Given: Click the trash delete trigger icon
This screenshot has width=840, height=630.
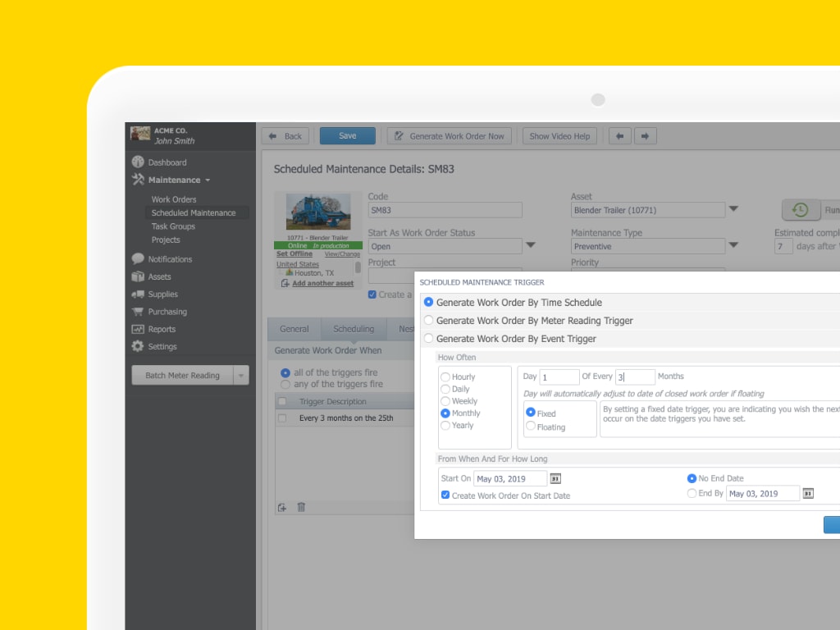Looking at the screenshot, I should [x=301, y=507].
